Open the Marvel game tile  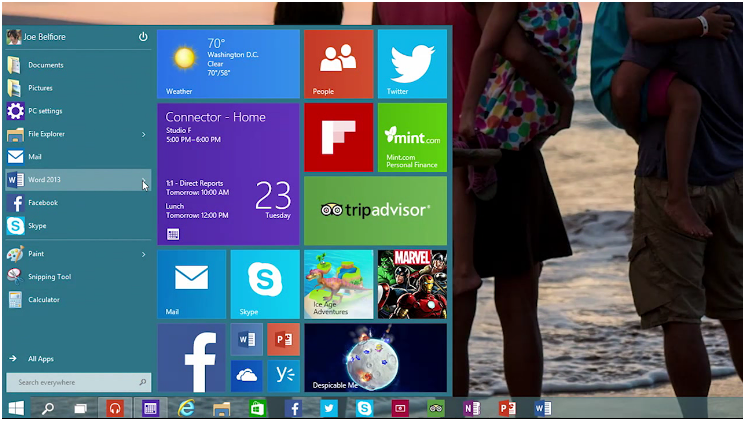coord(412,284)
